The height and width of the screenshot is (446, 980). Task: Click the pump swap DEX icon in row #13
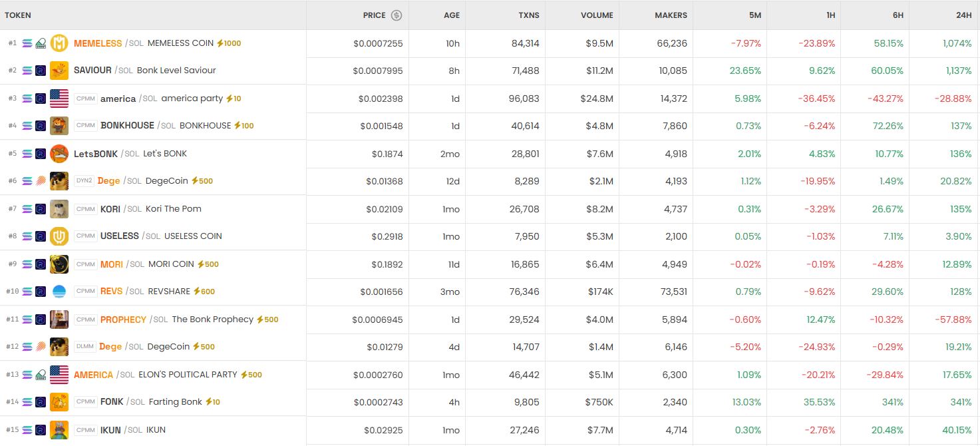(40, 375)
